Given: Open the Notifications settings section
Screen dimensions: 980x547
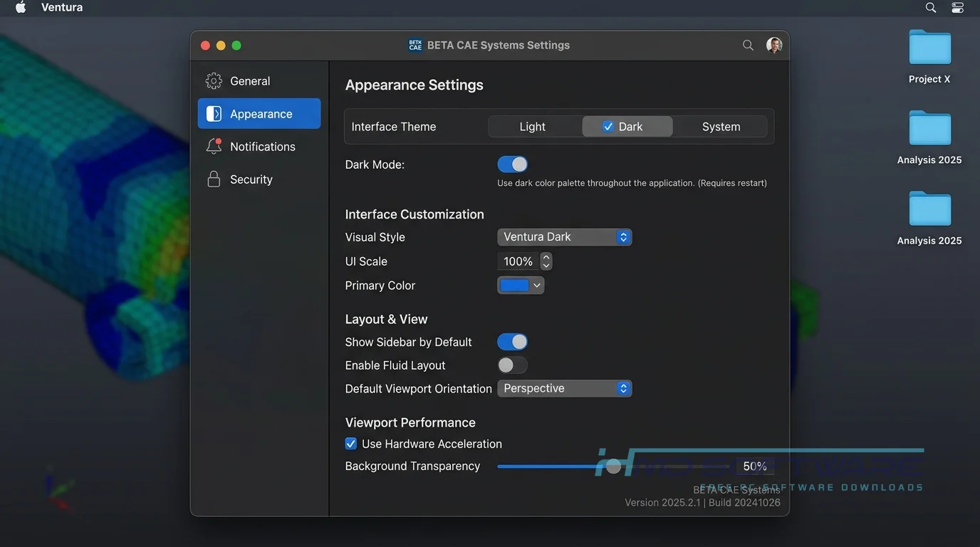Looking at the screenshot, I should point(259,147).
